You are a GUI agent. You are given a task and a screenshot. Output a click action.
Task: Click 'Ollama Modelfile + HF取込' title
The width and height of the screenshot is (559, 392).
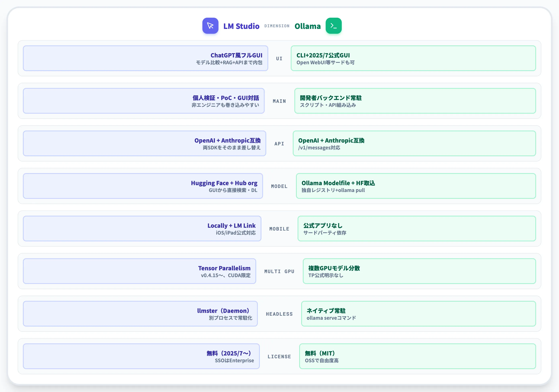click(x=338, y=183)
